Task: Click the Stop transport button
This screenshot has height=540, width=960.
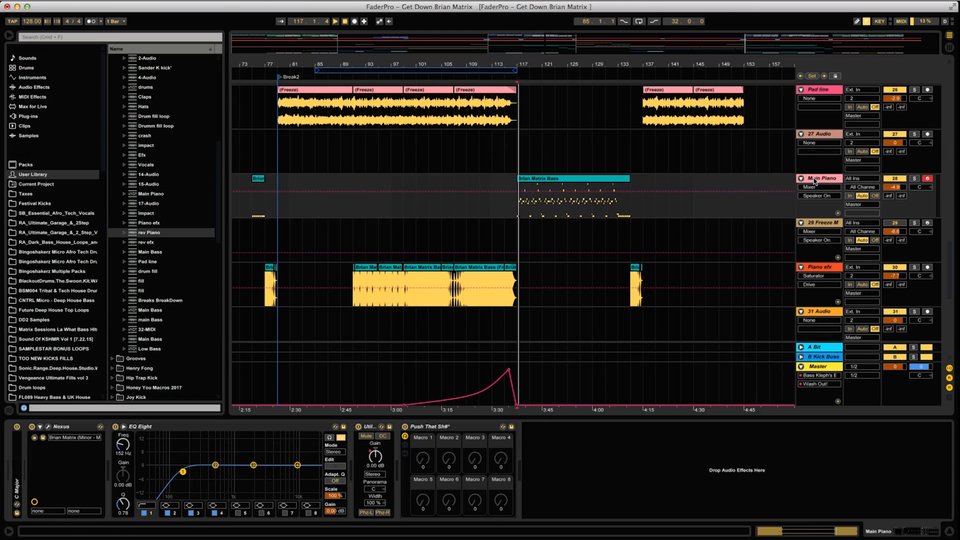Action: [345, 21]
